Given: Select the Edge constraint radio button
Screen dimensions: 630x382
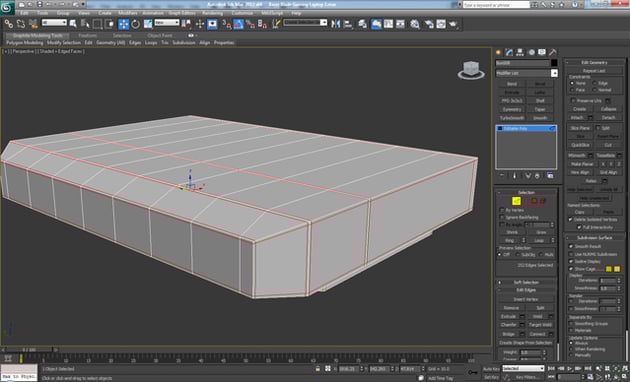Looking at the screenshot, I should click(x=595, y=83).
